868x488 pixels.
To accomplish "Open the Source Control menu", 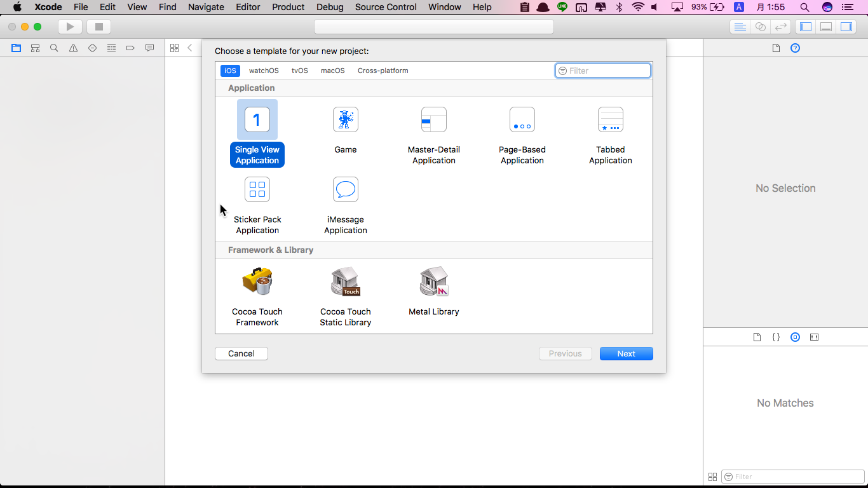I will pyautogui.click(x=386, y=7).
